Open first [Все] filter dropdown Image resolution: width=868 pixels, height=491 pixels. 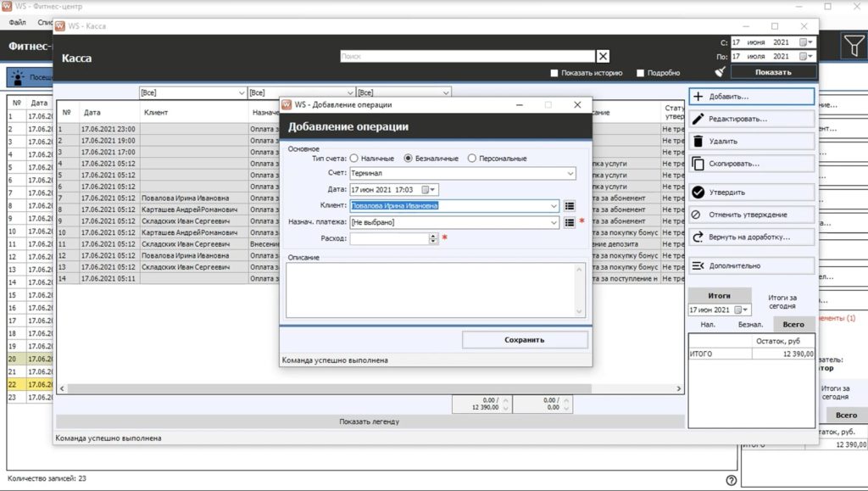(x=242, y=92)
